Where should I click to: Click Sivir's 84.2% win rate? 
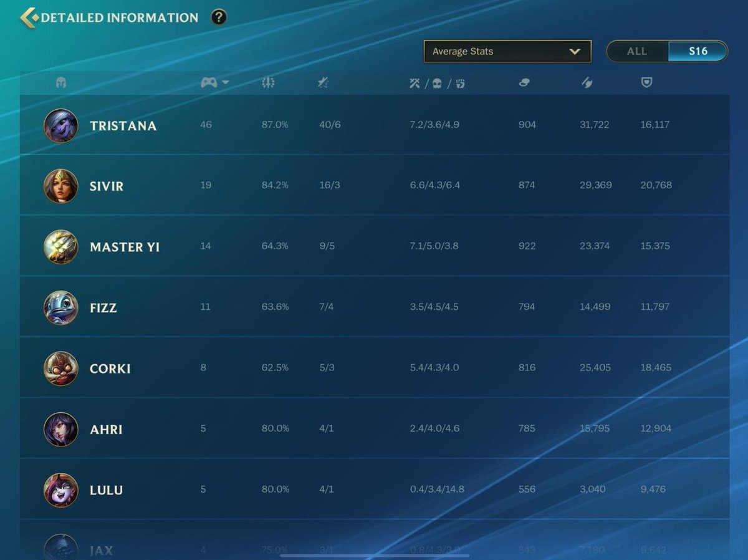coord(275,185)
